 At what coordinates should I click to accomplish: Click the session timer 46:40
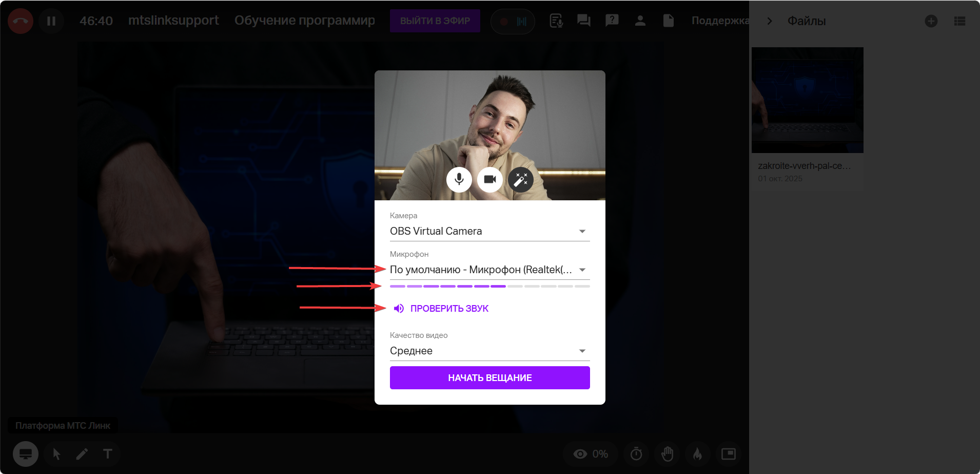click(96, 21)
